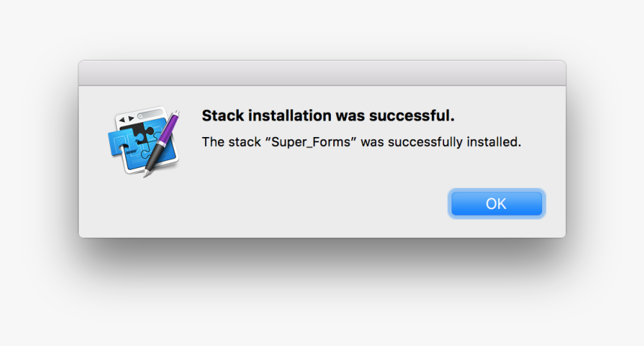644x346 pixels.
Task: Click the tiny search bar in icon
Action: [x=150, y=115]
